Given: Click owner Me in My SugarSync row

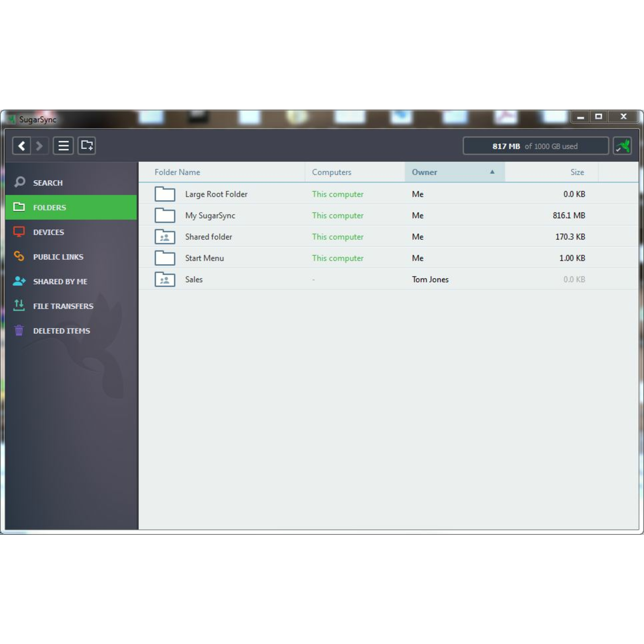Looking at the screenshot, I should 418,215.
